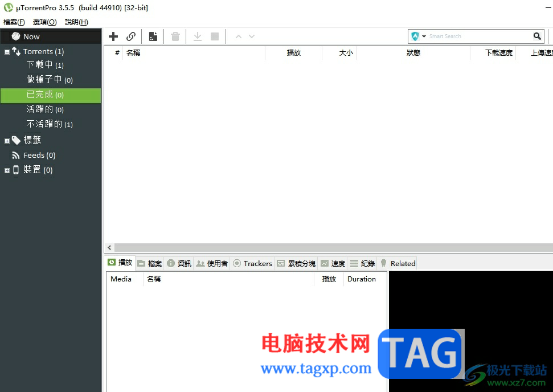The height and width of the screenshot is (392, 553).
Task: Switch to the Related tab
Action: [x=398, y=264]
